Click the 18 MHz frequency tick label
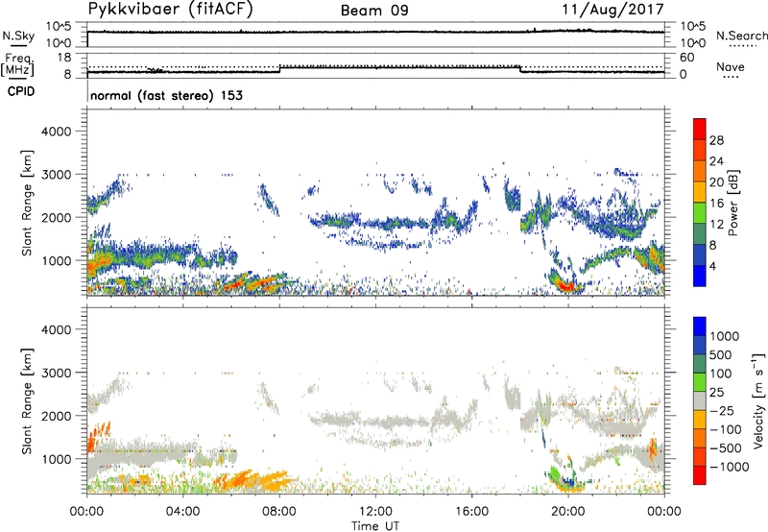This screenshot has height=532, width=768. 63,58
